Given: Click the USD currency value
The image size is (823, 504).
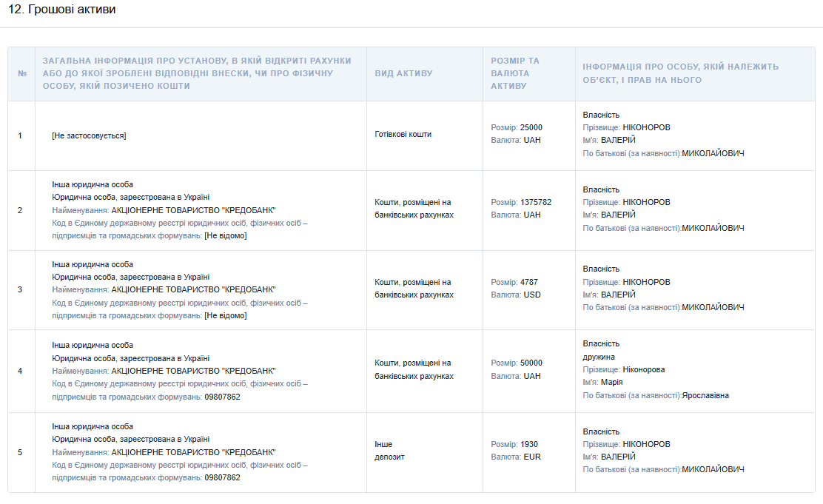Looking at the screenshot, I should [x=532, y=295].
